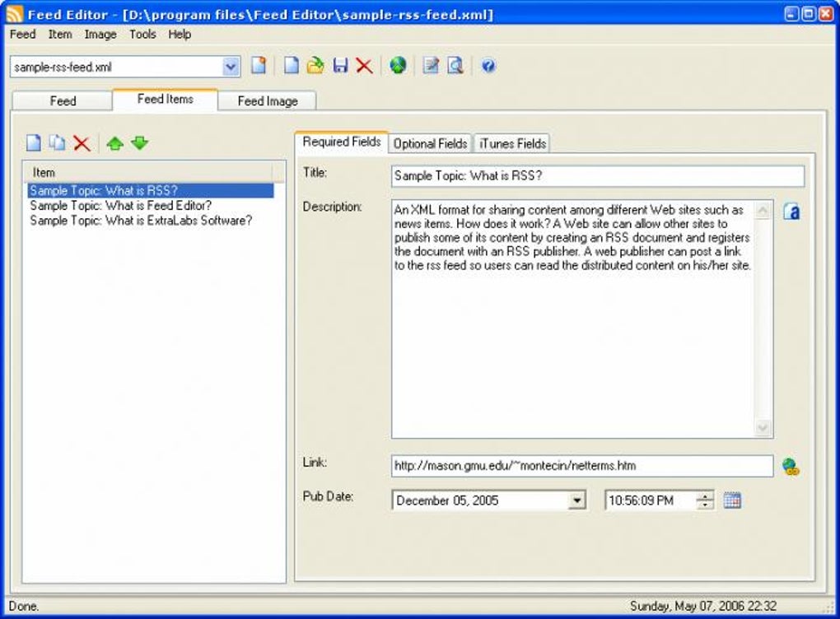The width and height of the screenshot is (840, 619).
Task: Click the preview feed magnifier icon
Action: coord(455,66)
